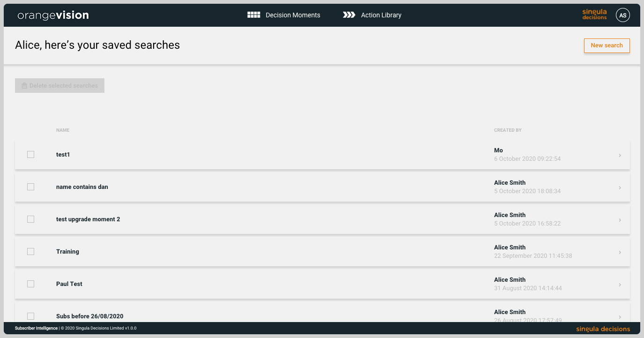The height and width of the screenshot is (338, 644).
Task: Click the Paul Test row chevron
Action: (x=620, y=285)
